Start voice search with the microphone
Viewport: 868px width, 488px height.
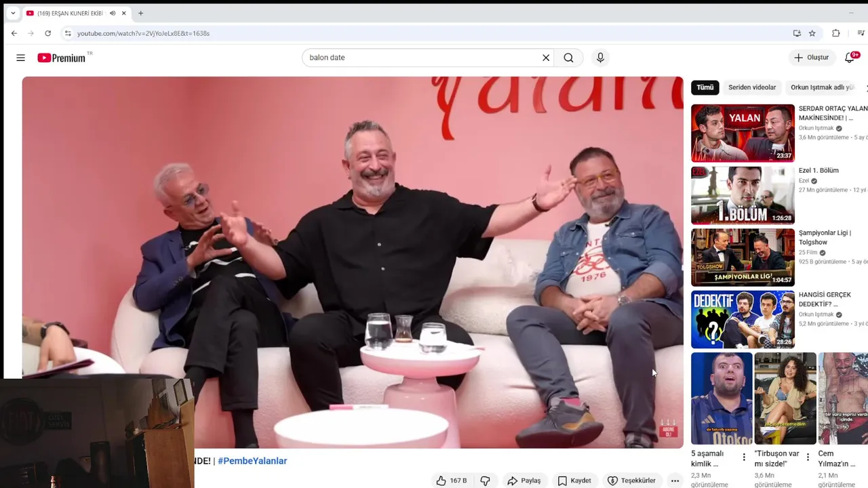point(600,58)
